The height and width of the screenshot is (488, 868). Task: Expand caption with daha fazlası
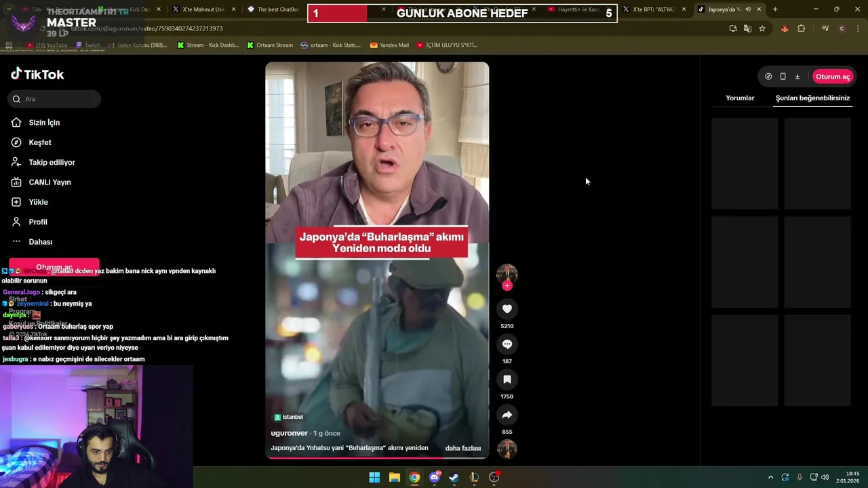click(x=463, y=448)
